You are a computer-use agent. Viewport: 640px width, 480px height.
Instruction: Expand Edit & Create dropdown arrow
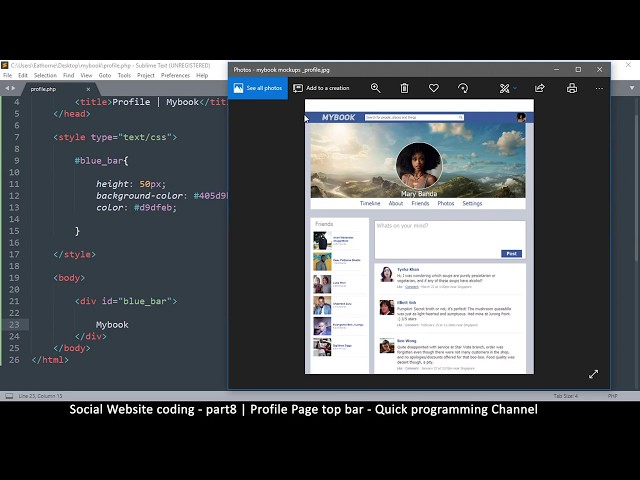[x=515, y=88]
